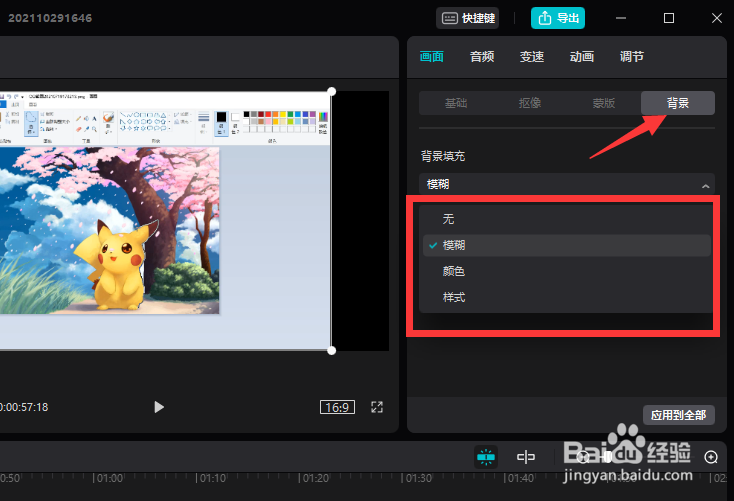Select the 蒙版 sub-tab

[604, 103]
